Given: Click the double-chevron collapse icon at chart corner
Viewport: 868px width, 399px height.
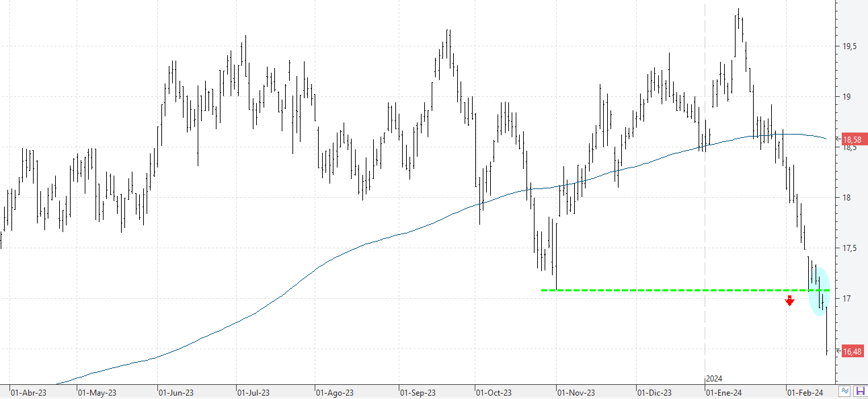Looking at the screenshot, I should (844, 391).
